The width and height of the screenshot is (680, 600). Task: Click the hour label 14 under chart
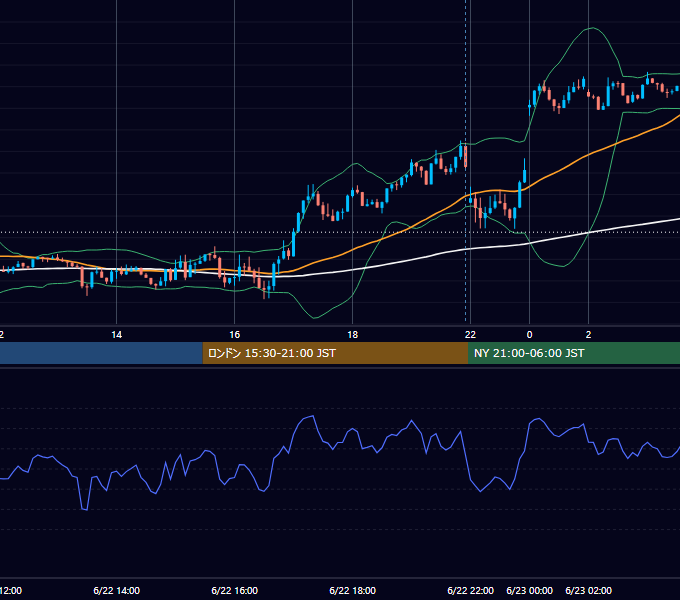pos(116,335)
